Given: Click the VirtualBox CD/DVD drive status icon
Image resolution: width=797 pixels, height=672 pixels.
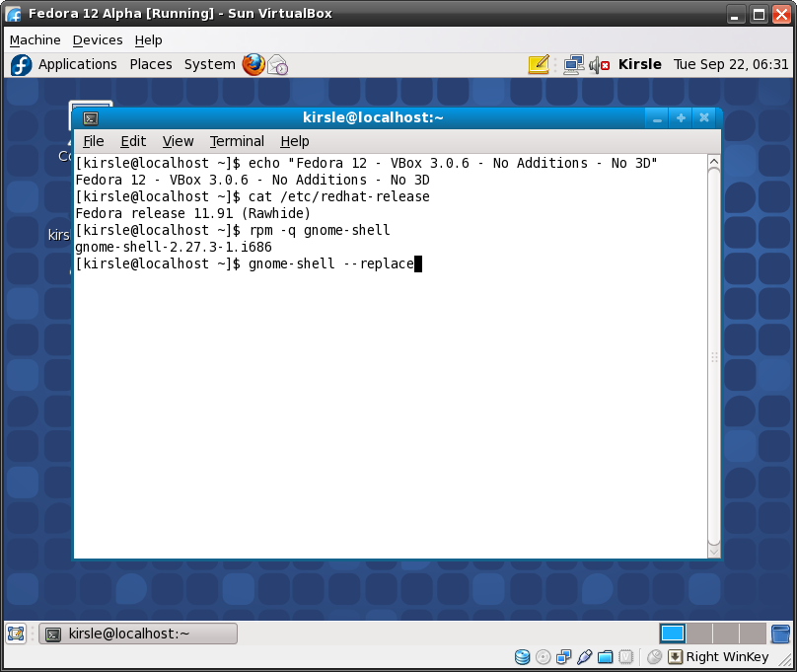Looking at the screenshot, I should pos(543,657).
